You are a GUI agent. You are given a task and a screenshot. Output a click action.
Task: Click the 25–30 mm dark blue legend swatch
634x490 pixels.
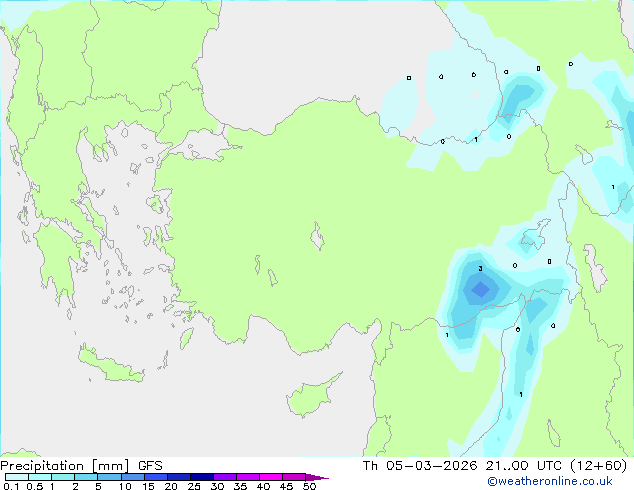click(x=201, y=477)
